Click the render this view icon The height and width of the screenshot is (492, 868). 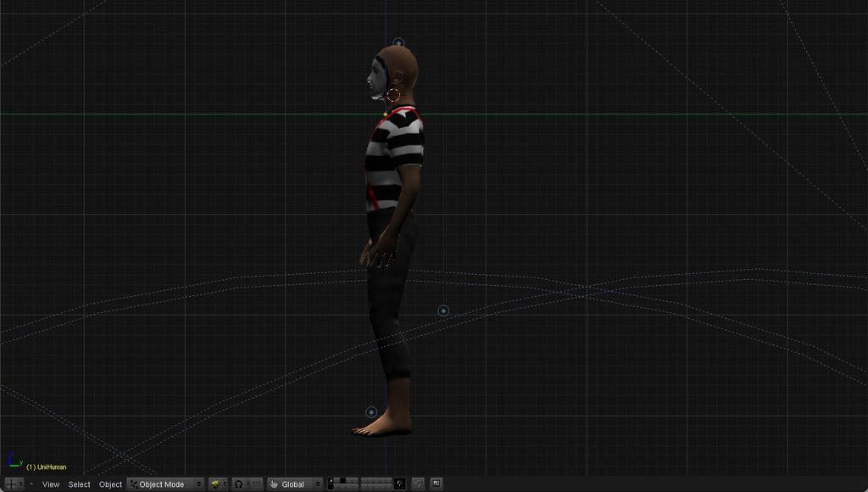click(437, 484)
